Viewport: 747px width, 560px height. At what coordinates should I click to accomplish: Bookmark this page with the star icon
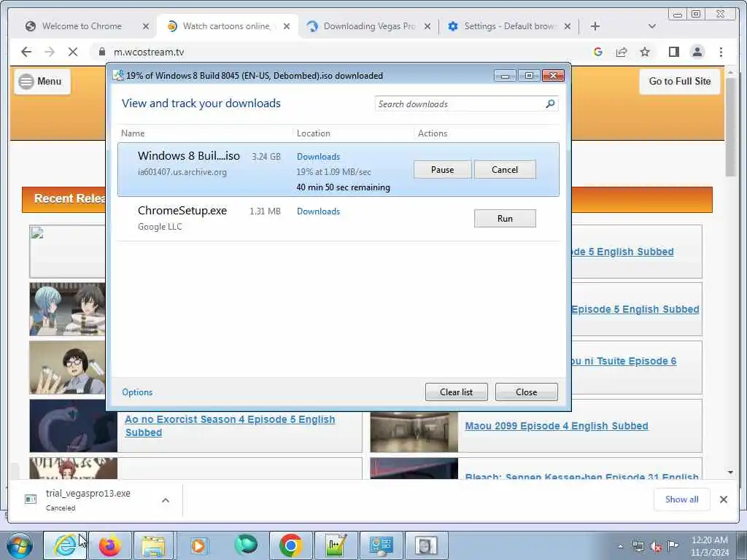click(x=645, y=52)
